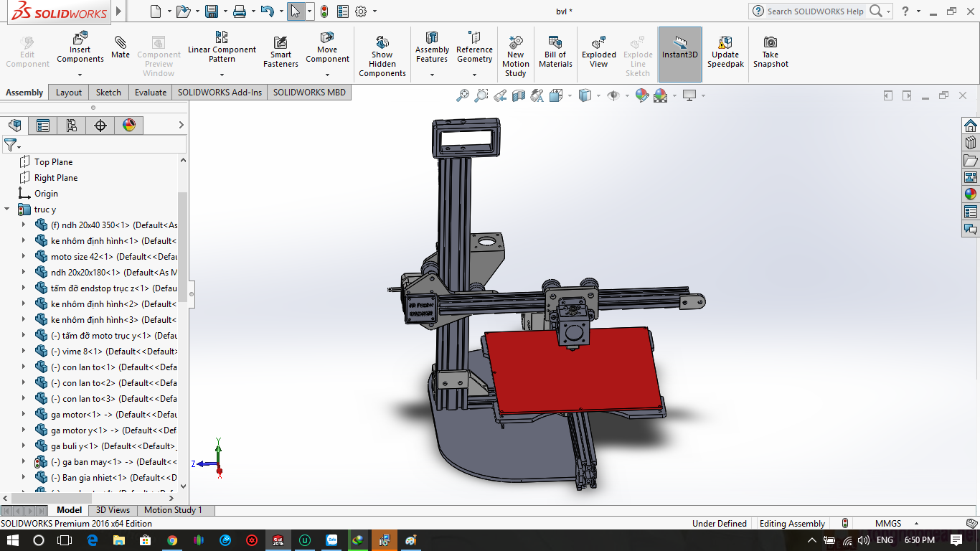Open the Windows Start menu
980x551 pixels.
pos(14,540)
